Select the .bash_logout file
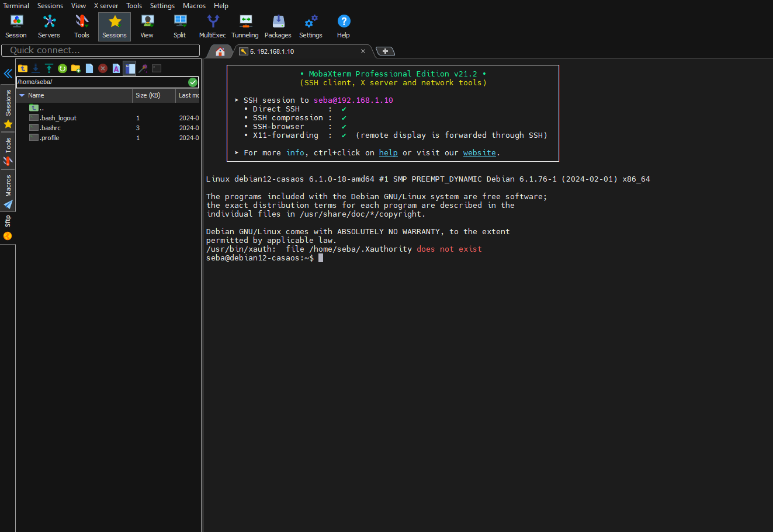This screenshot has height=532, width=773. pyautogui.click(x=108, y=118)
